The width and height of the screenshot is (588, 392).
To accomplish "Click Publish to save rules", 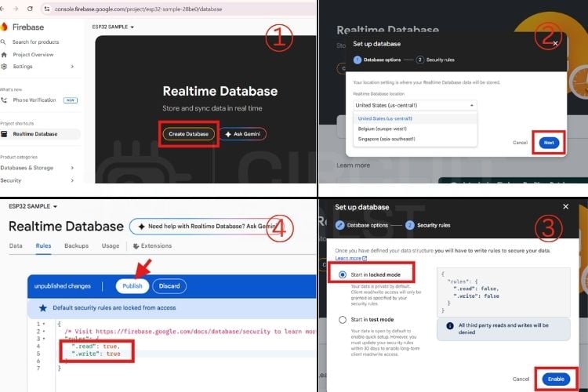I will click(132, 286).
